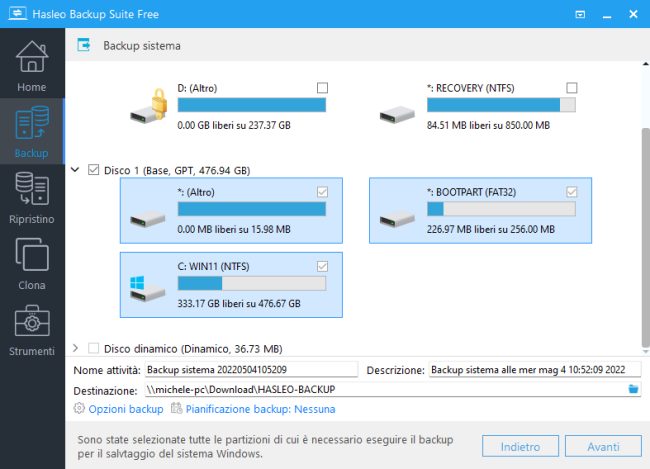Image resolution: width=650 pixels, height=469 pixels.
Task: Click the Backup sistema page title
Action: (x=142, y=46)
